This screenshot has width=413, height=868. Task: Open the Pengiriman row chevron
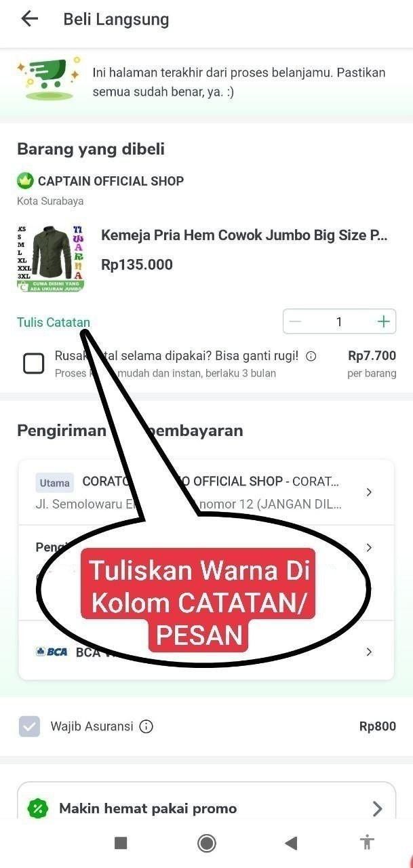click(369, 547)
